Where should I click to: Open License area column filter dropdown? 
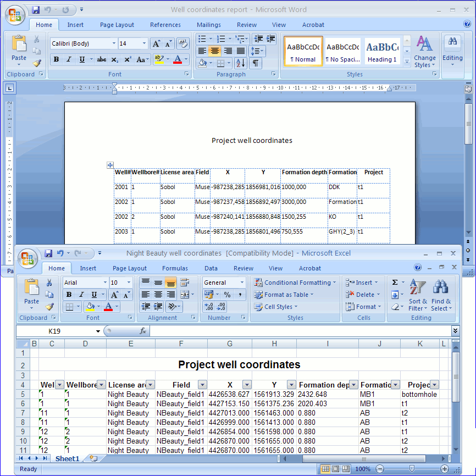pyautogui.click(x=150, y=385)
